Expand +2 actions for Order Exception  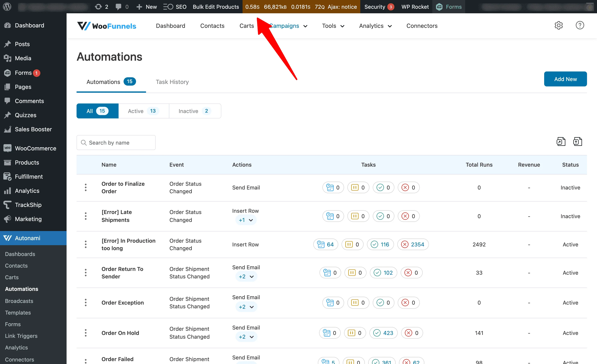246,307
